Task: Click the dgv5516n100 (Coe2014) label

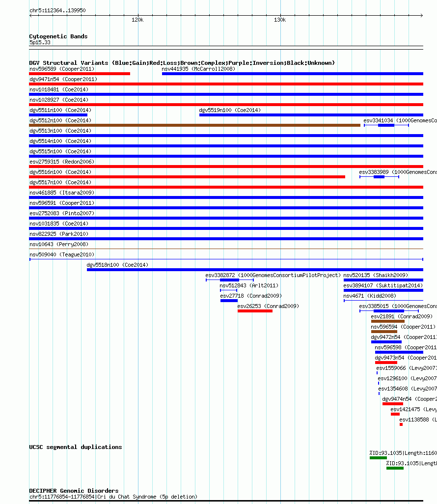Action: coord(60,171)
